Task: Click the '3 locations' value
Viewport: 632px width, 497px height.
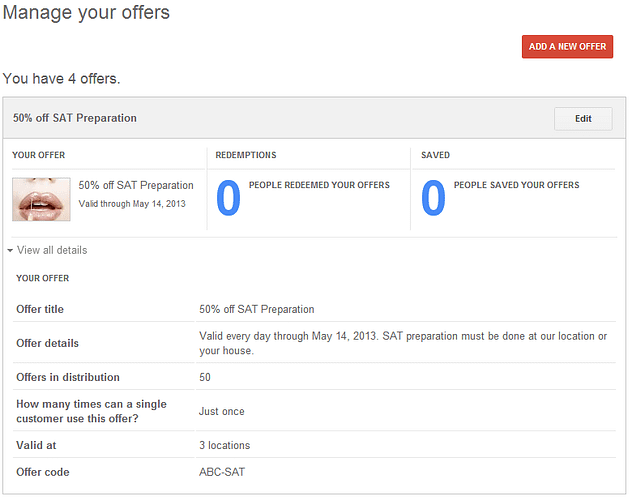Action: click(225, 445)
